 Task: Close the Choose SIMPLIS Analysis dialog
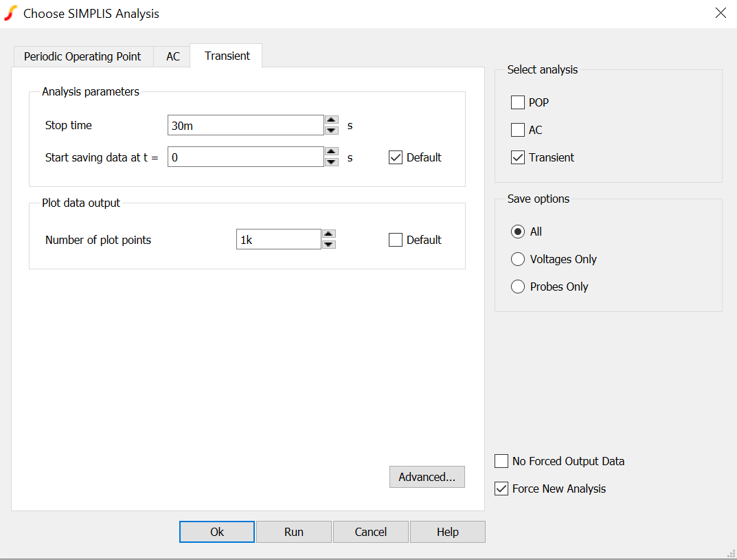point(721,13)
